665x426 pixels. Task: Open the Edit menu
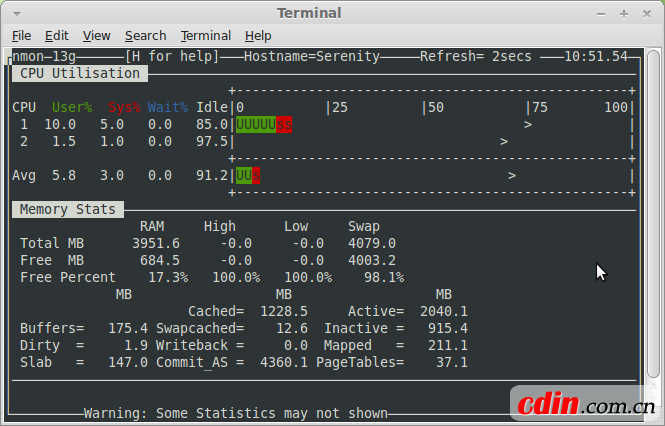click(57, 36)
